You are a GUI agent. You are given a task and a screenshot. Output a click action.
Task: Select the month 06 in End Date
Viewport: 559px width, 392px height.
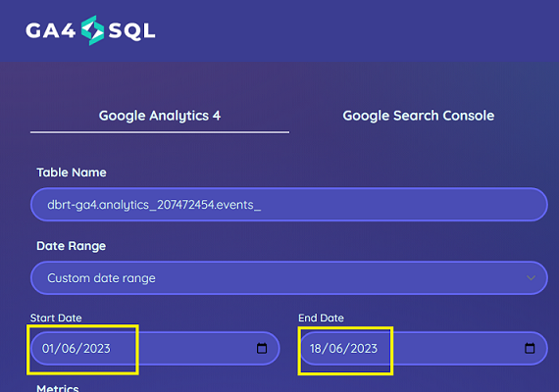coord(336,349)
